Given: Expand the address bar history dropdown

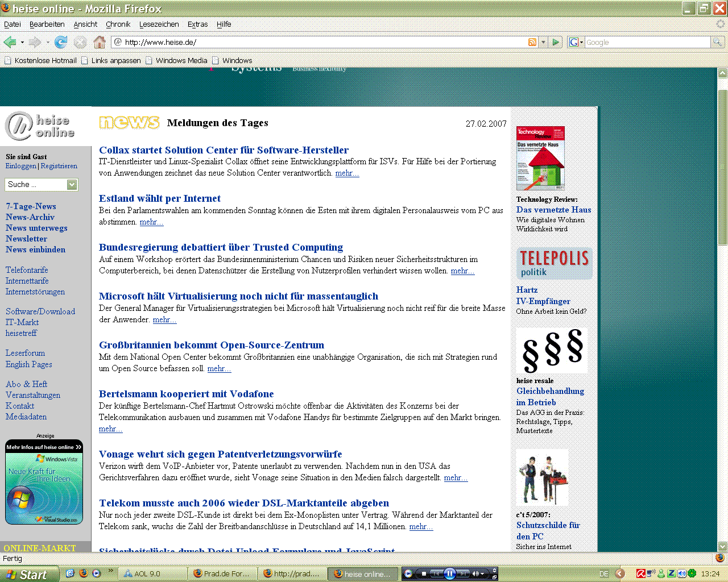Looking at the screenshot, I should [543, 42].
